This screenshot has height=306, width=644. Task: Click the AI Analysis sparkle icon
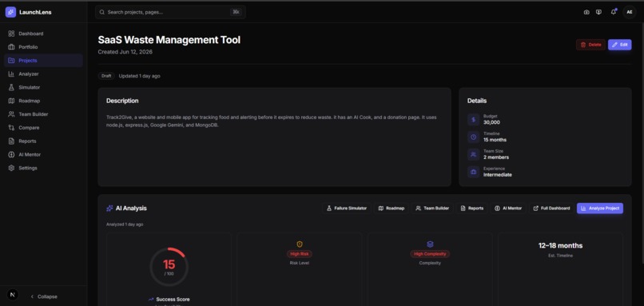pos(109,209)
